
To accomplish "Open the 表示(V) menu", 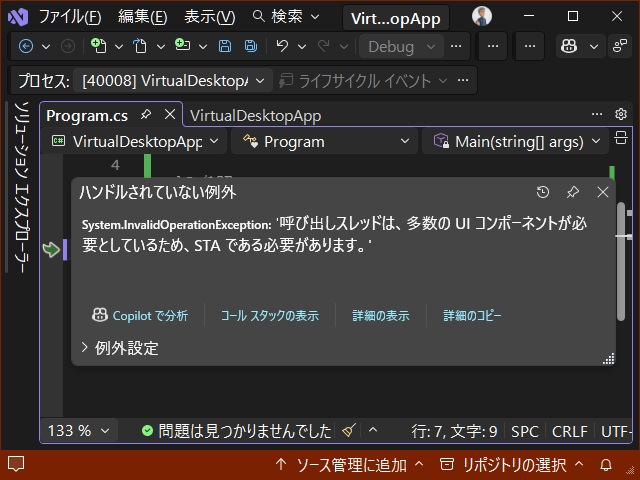I will [x=209, y=17].
